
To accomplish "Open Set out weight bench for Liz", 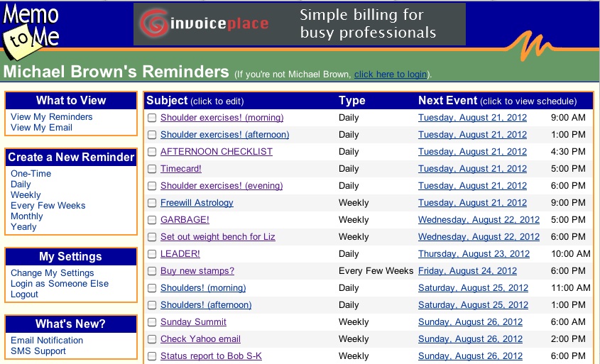I will point(217,237).
